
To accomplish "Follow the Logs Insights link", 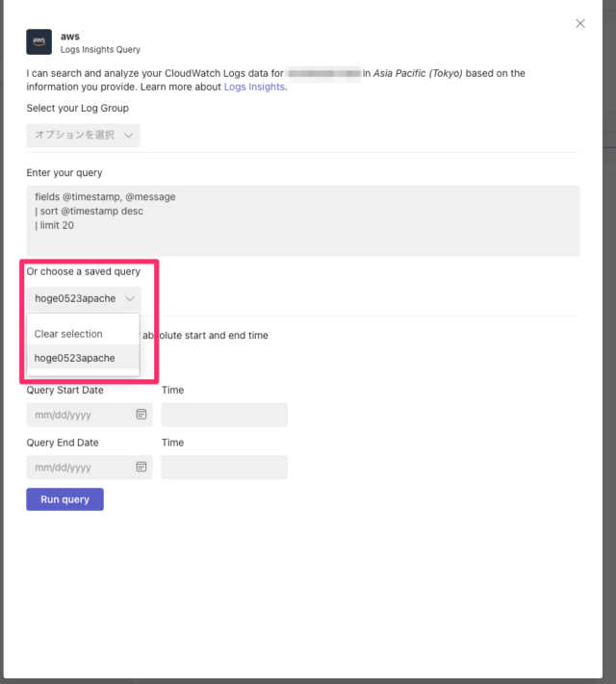I will point(254,88).
